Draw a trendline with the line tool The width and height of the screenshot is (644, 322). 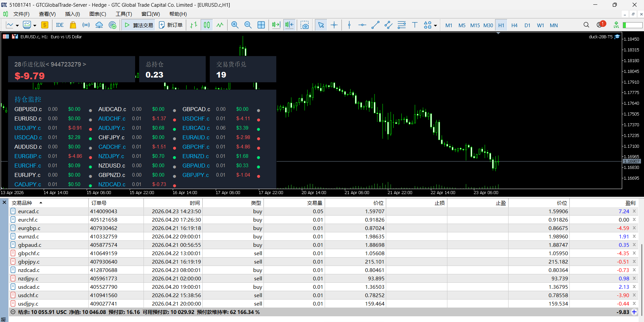(375, 25)
